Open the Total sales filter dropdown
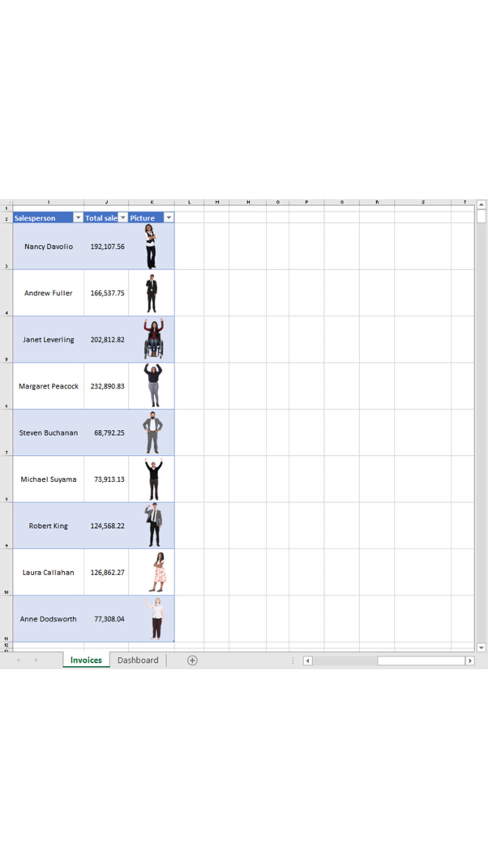The height and width of the screenshot is (868, 488). point(123,218)
